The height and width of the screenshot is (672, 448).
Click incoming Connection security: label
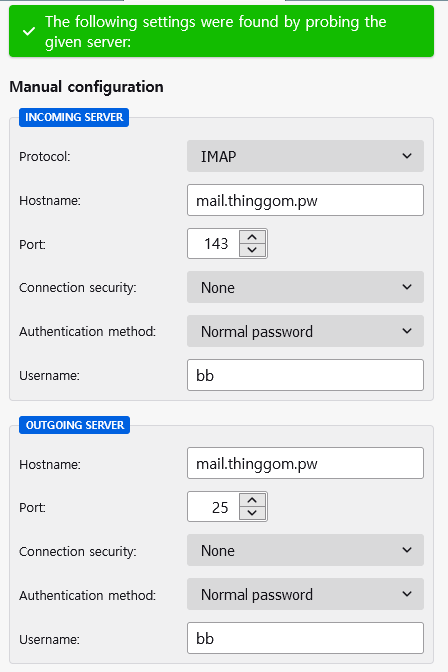[x=78, y=288]
